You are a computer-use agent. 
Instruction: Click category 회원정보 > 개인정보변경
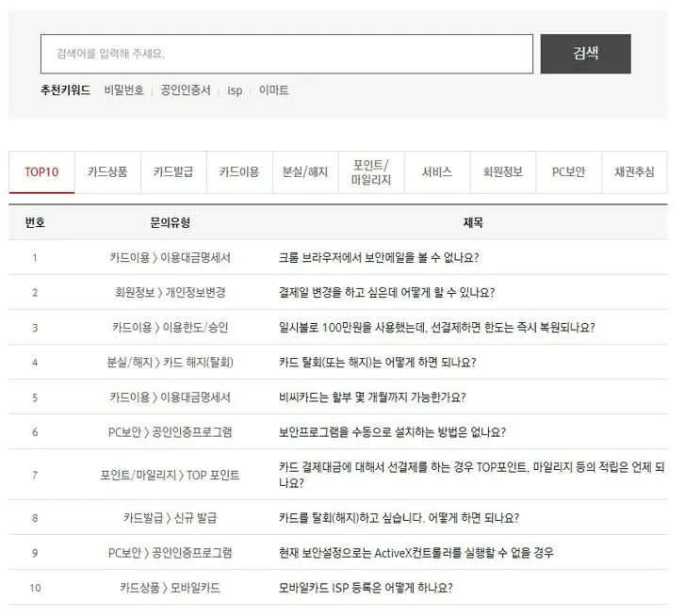tap(171, 293)
